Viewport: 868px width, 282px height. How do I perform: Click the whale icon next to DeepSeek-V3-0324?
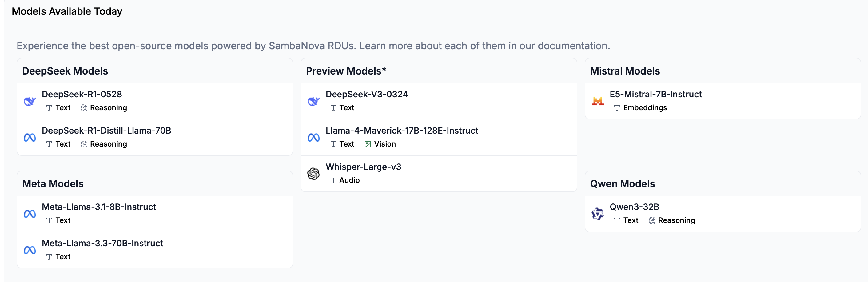pyautogui.click(x=313, y=101)
